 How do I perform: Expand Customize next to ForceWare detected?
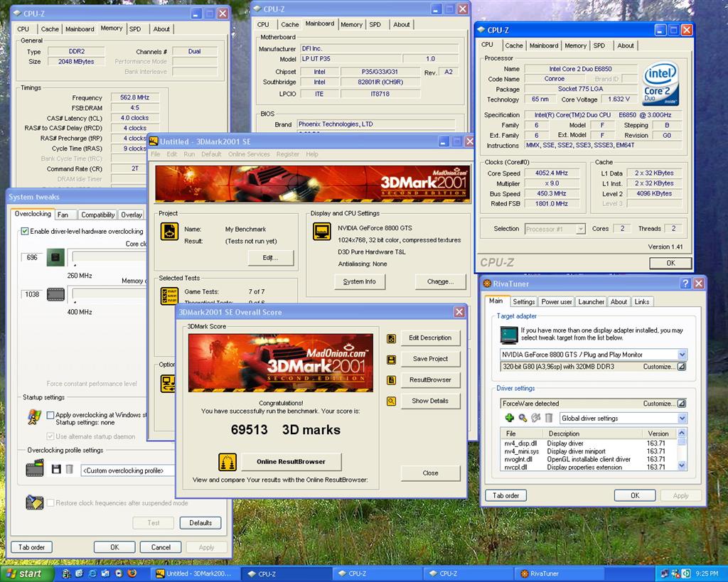coord(681,404)
